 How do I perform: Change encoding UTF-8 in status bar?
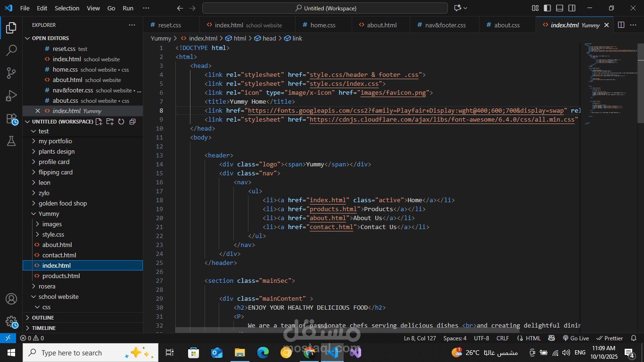tap(481, 338)
